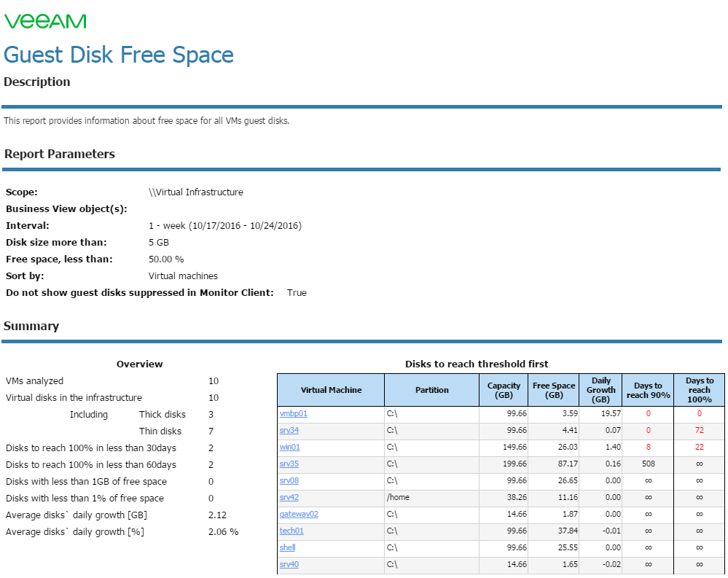Click the Free Space (GB) column header
This screenshot has width=728, height=578.
(x=554, y=390)
